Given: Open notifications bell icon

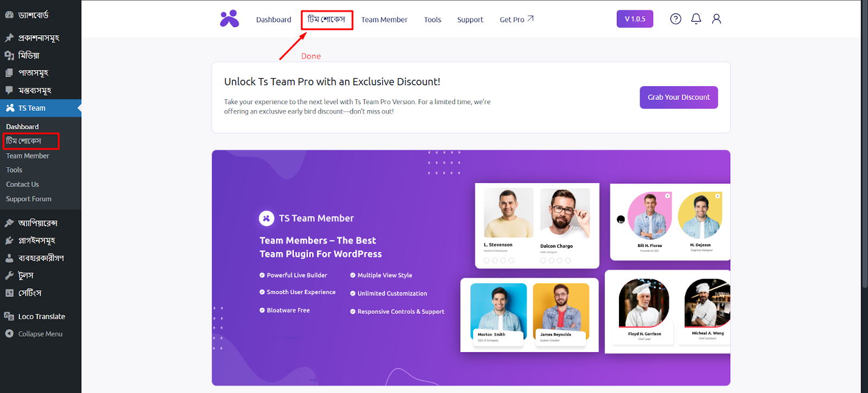Looking at the screenshot, I should 696,19.
